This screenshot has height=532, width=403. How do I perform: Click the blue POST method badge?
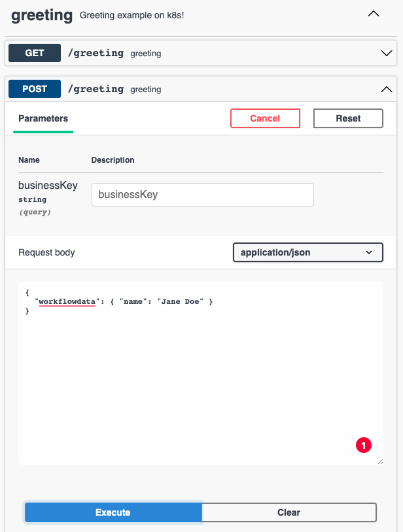click(x=34, y=89)
